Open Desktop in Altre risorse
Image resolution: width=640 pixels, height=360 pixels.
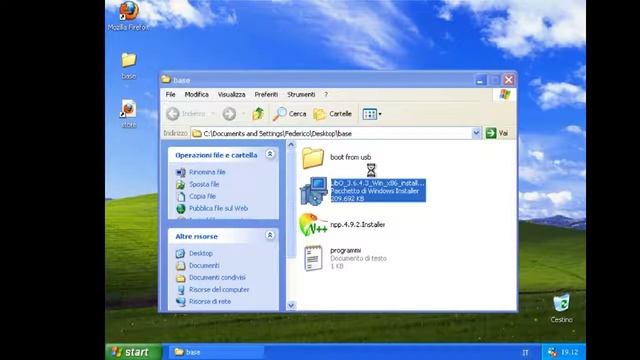[201, 253]
